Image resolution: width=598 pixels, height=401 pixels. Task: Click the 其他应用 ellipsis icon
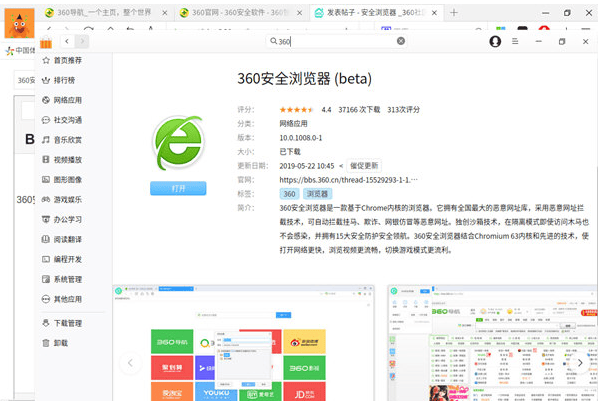46,299
